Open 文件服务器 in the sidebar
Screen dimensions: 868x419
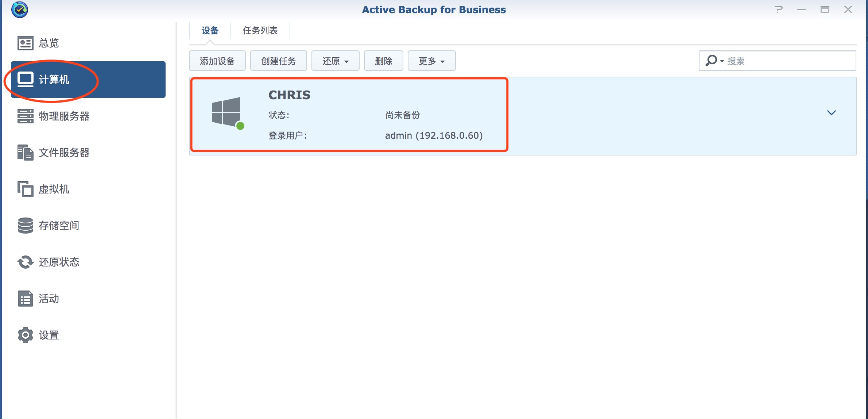88,153
